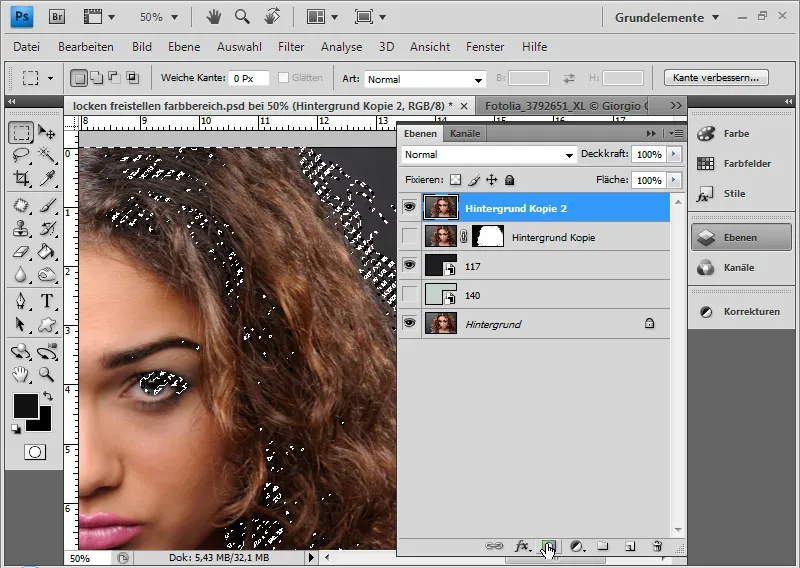
Task: Link the selected layers
Action: point(494,547)
